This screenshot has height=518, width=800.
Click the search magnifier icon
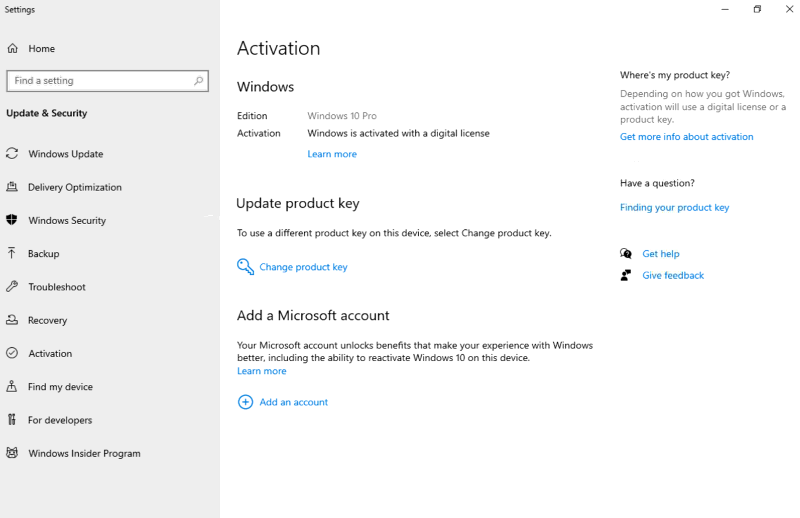(x=198, y=81)
